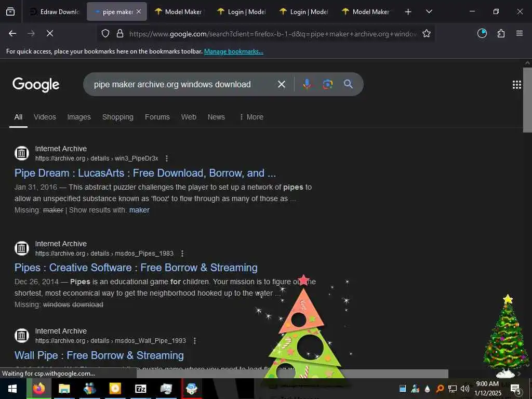Open 7-Zip from the taskbar
Screen dimensions: 532x399
pos(140,389)
